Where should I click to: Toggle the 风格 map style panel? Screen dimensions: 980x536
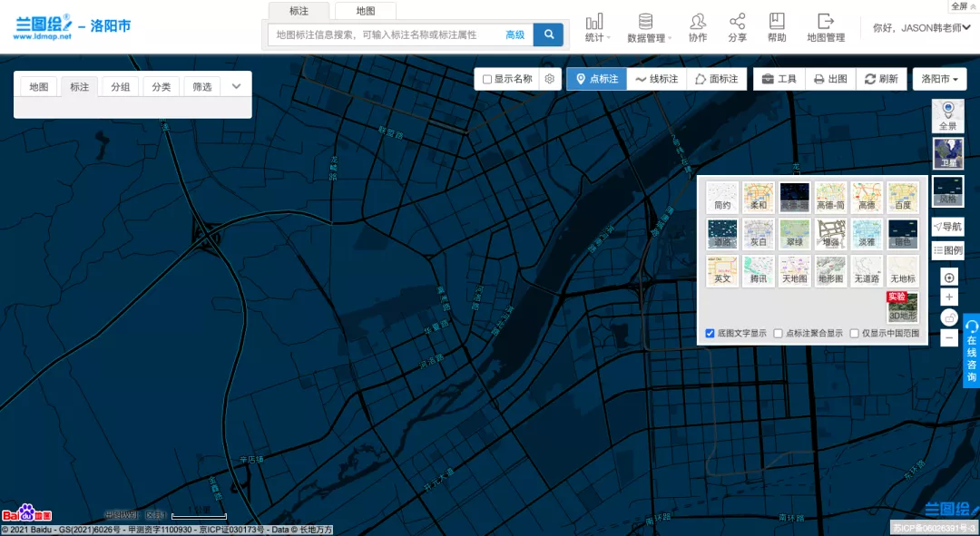(x=947, y=191)
